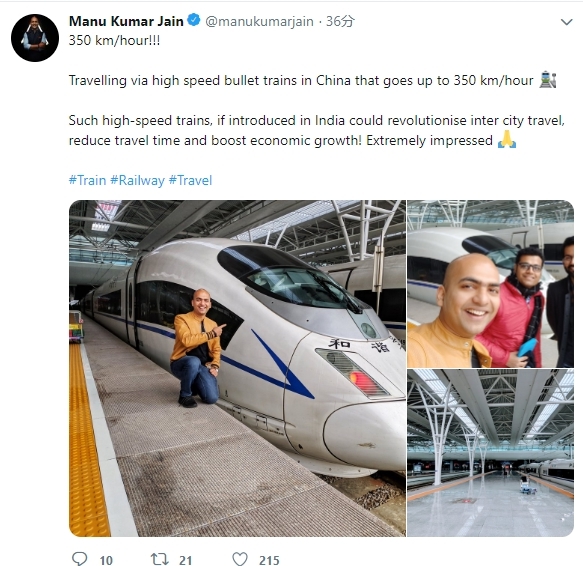Expand the tweet options chevron
The width and height of the screenshot is (583, 566).
566,22
